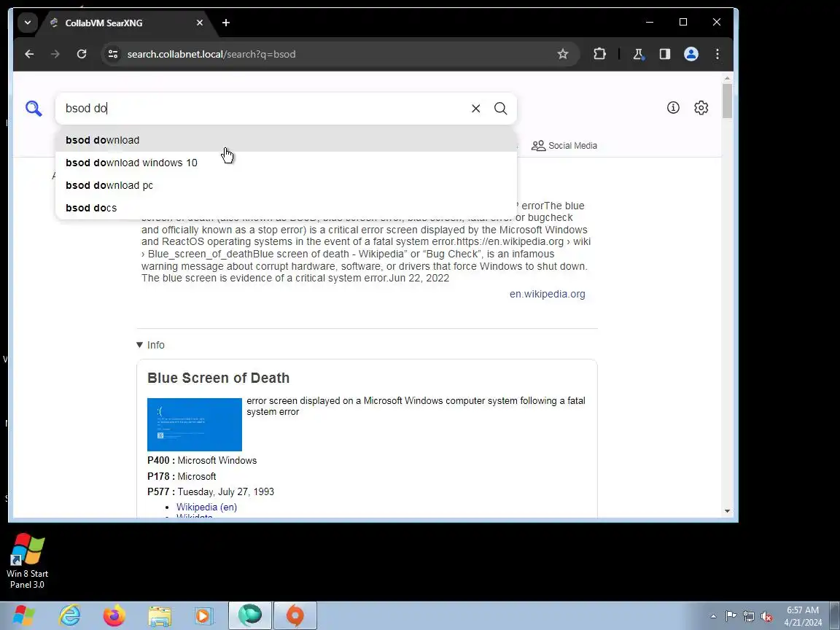Open the extensions puzzle icon
The height and width of the screenshot is (630, 840).
tap(599, 54)
